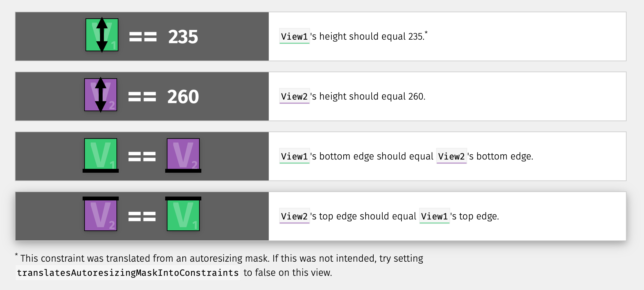Screen dimensions: 644x290
Task: Select green View1 bottom edge icon
Action: coord(101,156)
